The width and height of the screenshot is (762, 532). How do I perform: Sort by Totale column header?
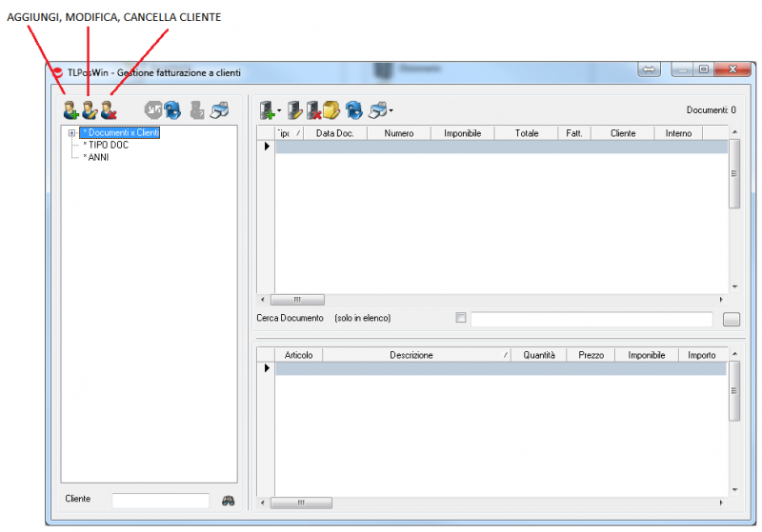(x=527, y=133)
